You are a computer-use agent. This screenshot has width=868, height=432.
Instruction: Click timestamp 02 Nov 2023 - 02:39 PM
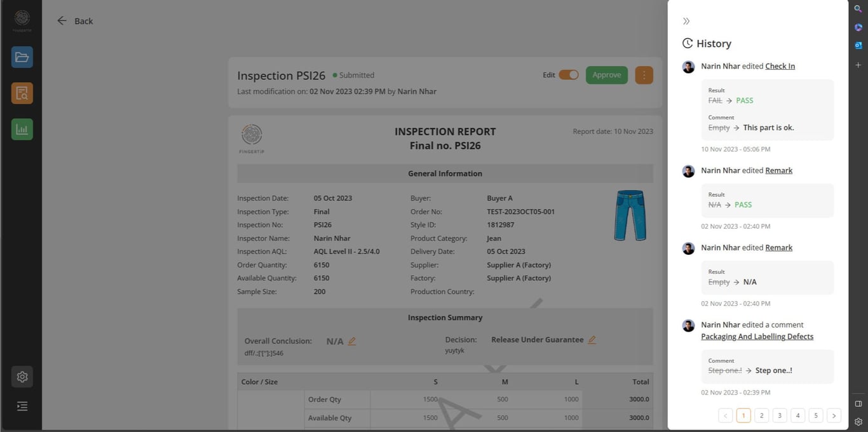pos(735,393)
